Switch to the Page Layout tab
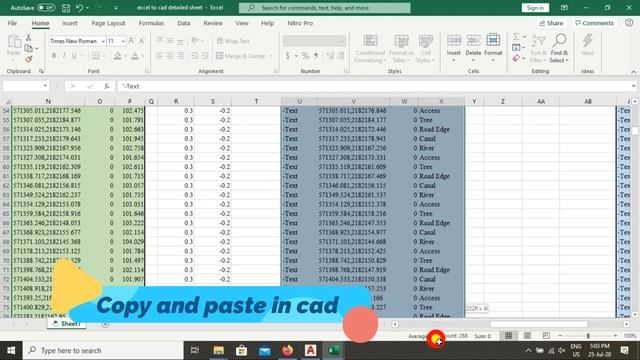Viewport: 640px width, 360px height. coord(108,23)
